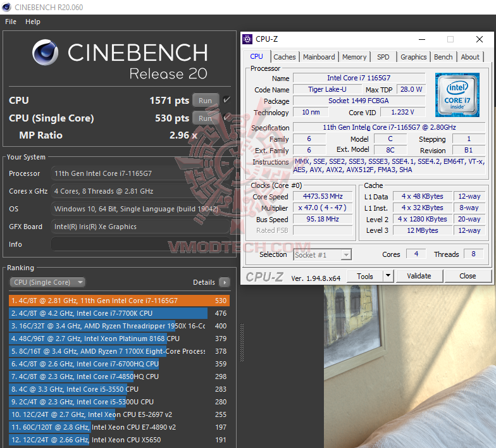Switch to the SPD tab in CPU-Z

tap(383, 57)
